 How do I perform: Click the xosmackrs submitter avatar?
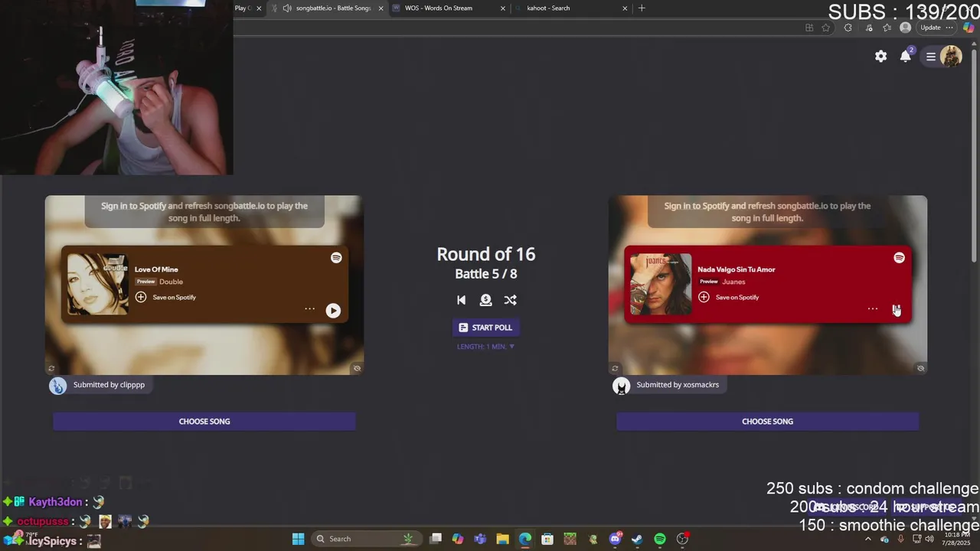(621, 386)
